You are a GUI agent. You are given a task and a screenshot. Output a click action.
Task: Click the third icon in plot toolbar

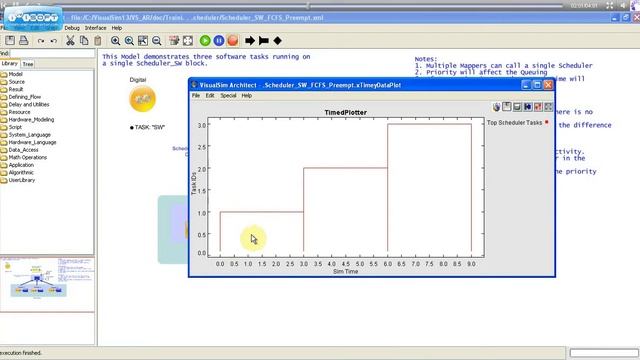click(x=517, y=107)
